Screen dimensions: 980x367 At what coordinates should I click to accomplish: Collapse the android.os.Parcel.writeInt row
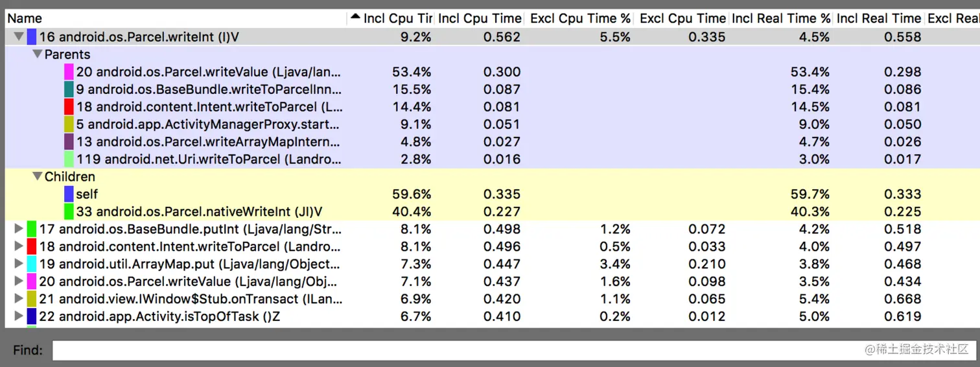[19, 37]
